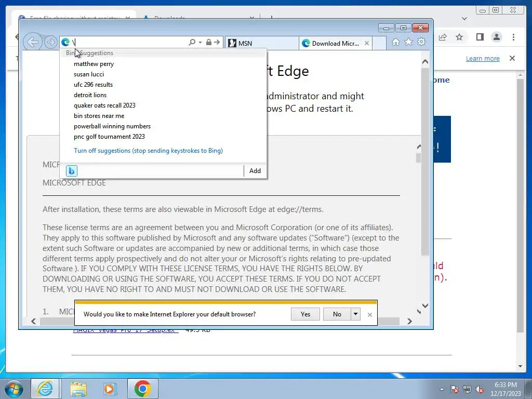The height and width of the screenshot is (399, 532).
Task: Click Turn off suggestions link
Action: click(x=148, y=151)
